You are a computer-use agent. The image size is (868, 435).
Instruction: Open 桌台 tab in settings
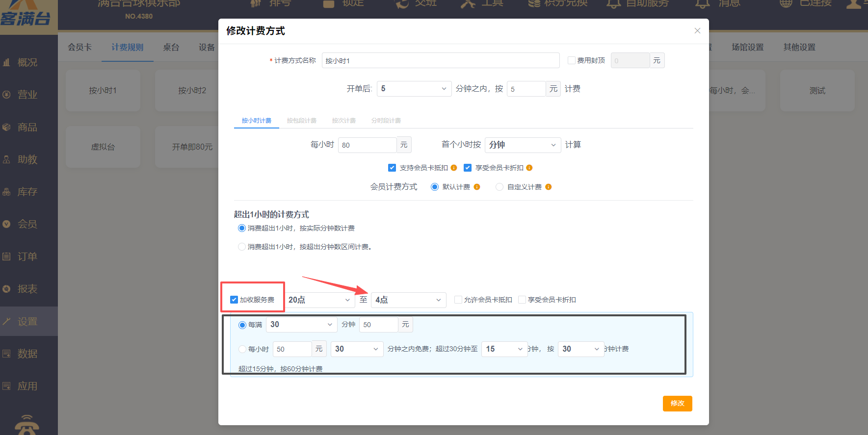(x=171, y=48)
